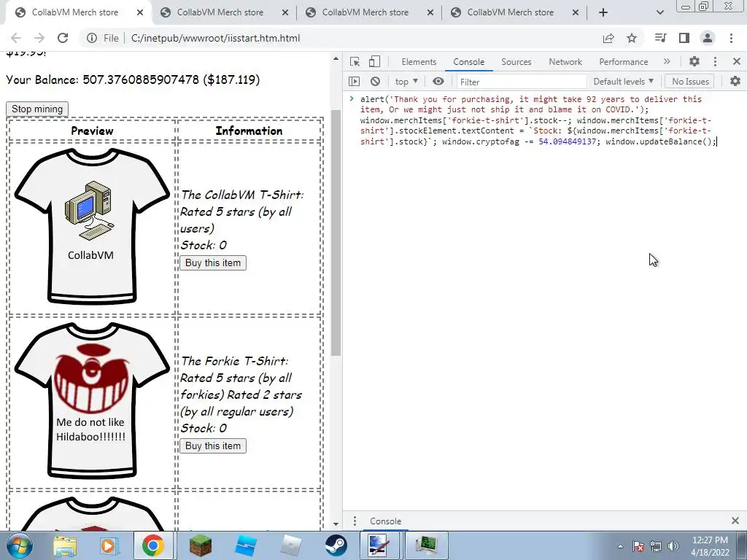Create a live expression with eye icon
Screen dimensions: 747x560
[x=438, y=82]
